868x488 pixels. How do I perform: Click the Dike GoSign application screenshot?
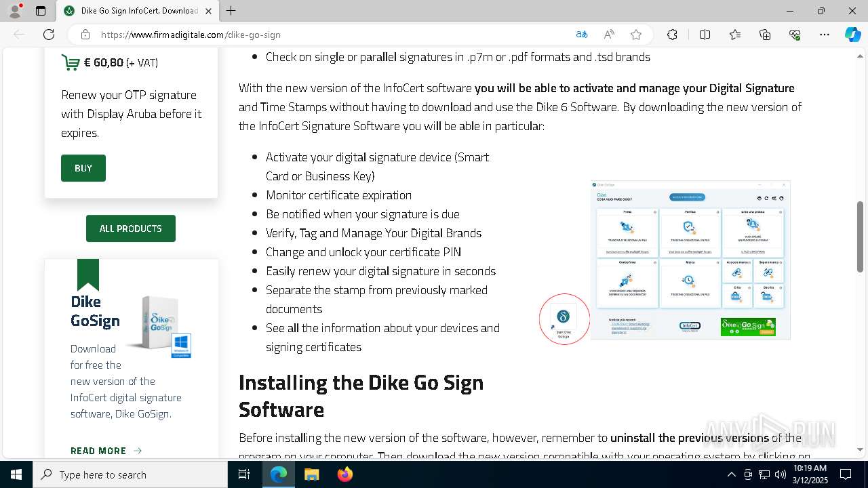coord(690,260)
